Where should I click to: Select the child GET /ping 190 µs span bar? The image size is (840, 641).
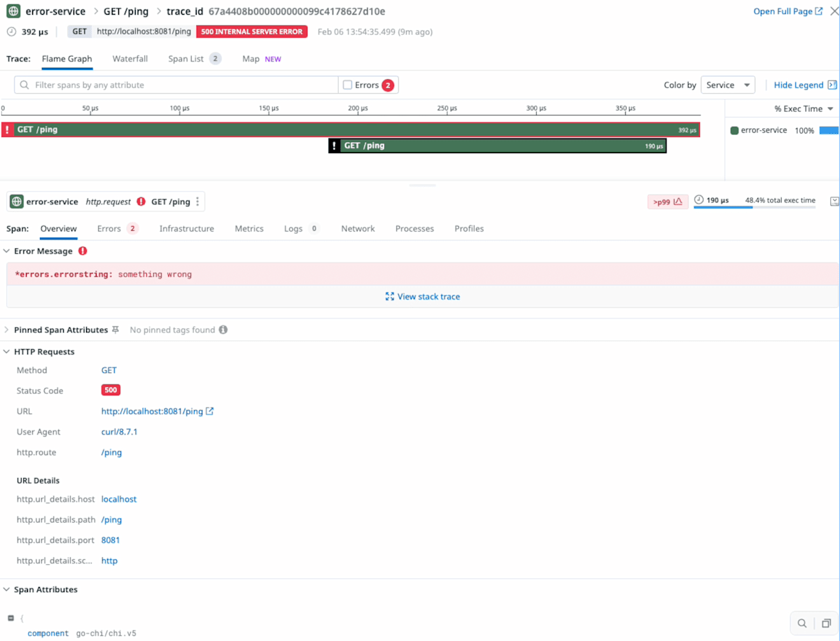pyautogui.click(x=497, y=146)
